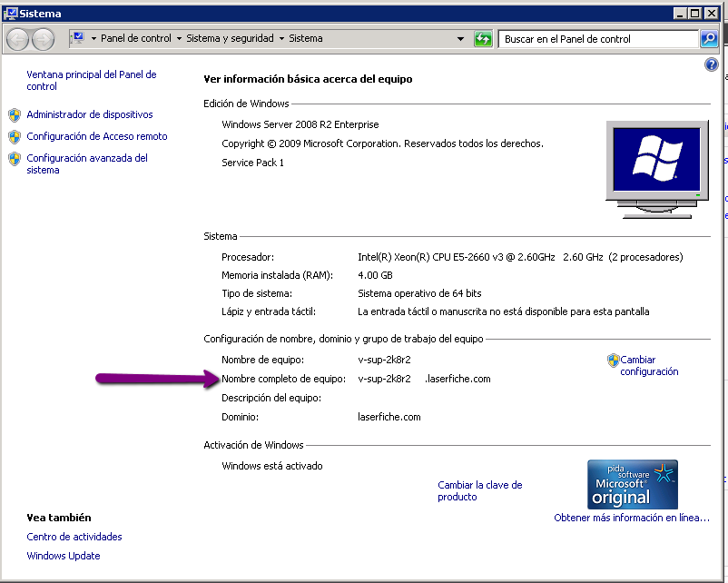The height and width of the screenshot is (583, 728).
Task: Close the Sistema window
Action: (x=711, y=14)
